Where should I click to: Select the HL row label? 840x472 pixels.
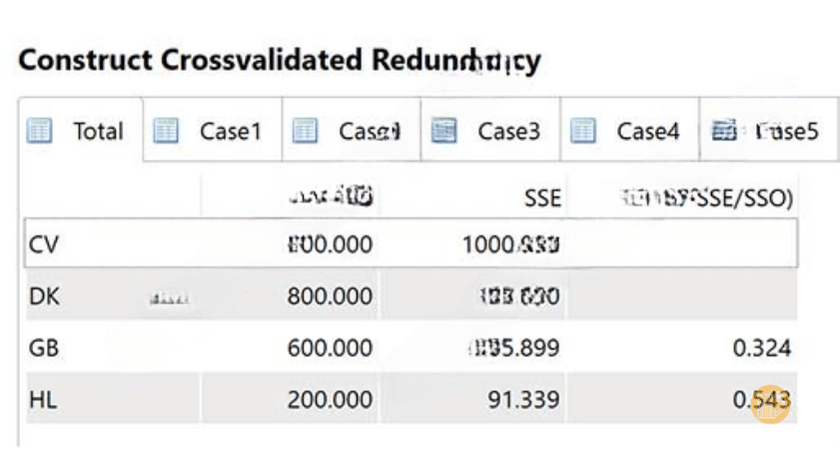43,400
